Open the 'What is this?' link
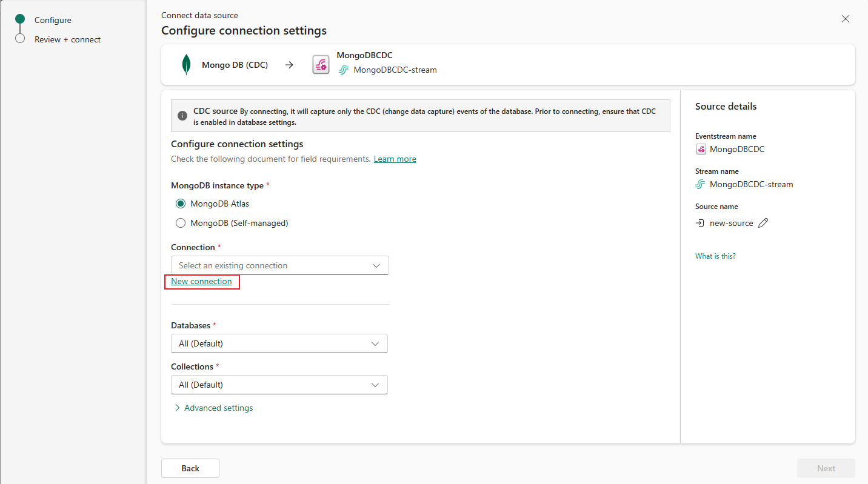The width and height of the screenshot is (868, 484). [x=715, y=256]
